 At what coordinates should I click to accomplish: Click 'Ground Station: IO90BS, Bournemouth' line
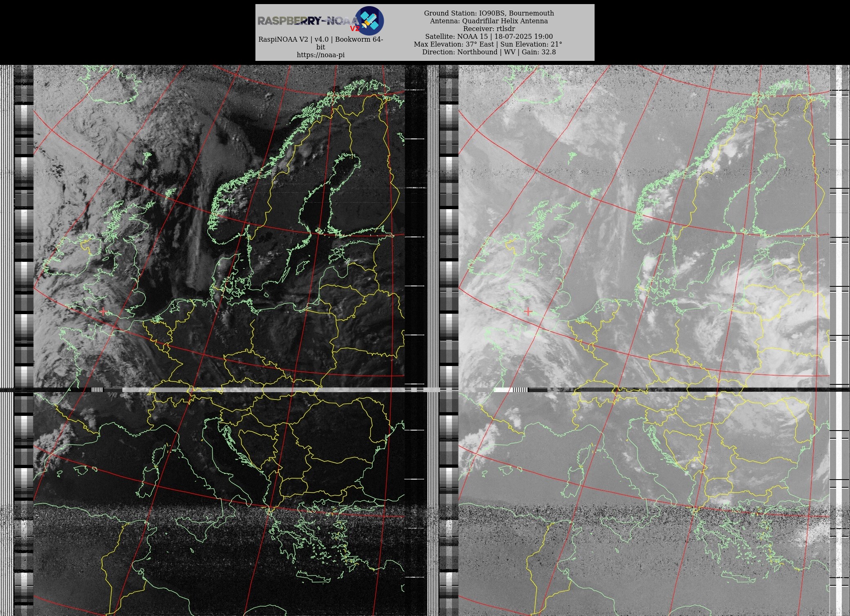pyautogui.click(x=489, y=13)
